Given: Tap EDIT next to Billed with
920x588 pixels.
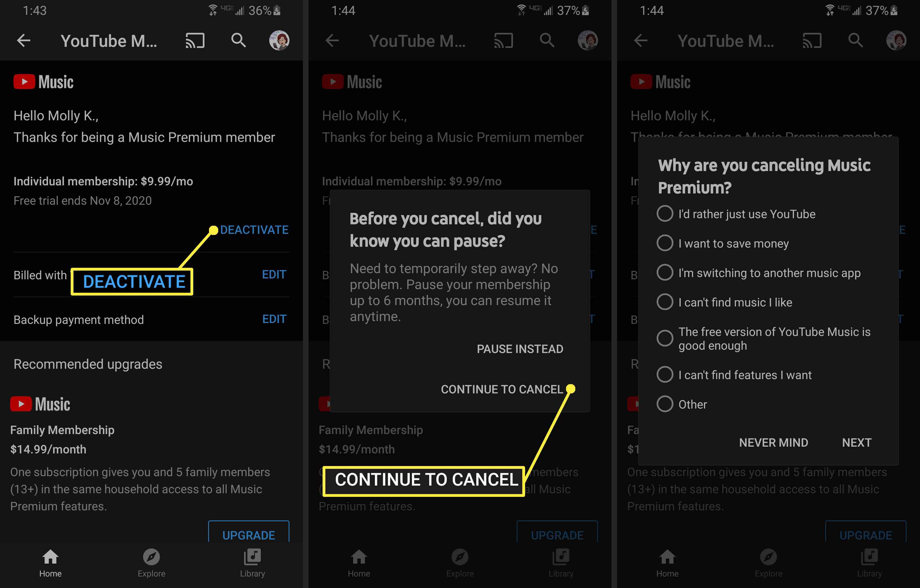Looking at the screenshot, I should point(274,275).
